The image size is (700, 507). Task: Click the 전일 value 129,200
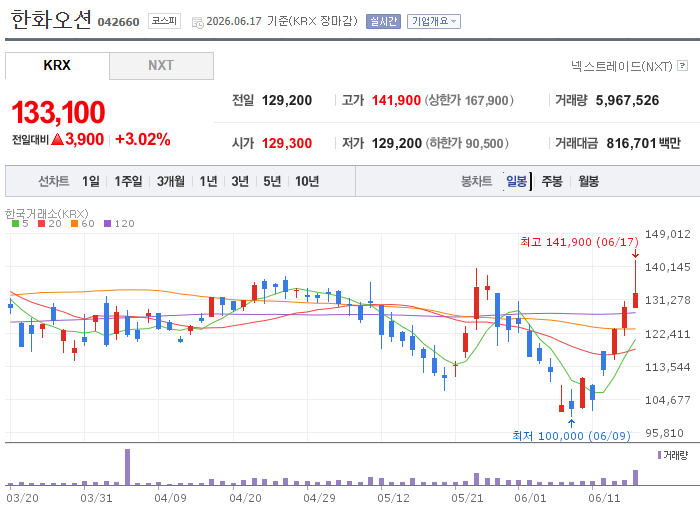click(287, 100)
